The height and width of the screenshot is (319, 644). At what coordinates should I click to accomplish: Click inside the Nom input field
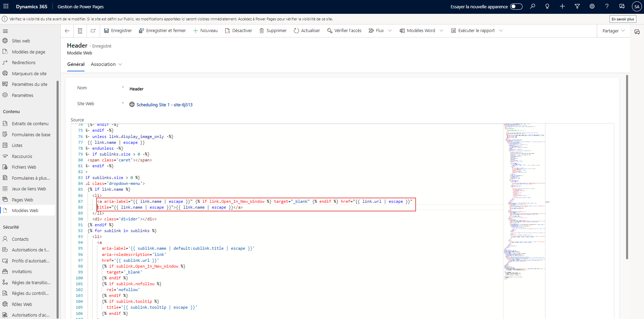172,89
